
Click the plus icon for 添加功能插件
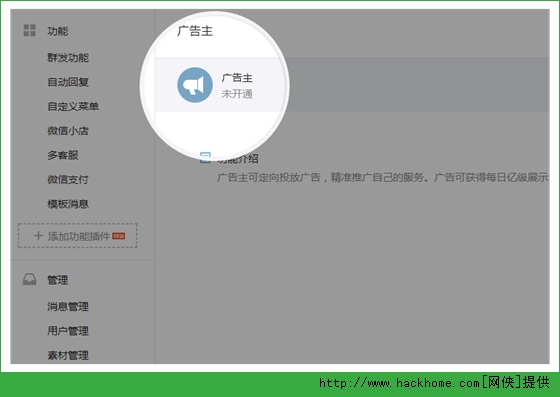coord(38,236)
